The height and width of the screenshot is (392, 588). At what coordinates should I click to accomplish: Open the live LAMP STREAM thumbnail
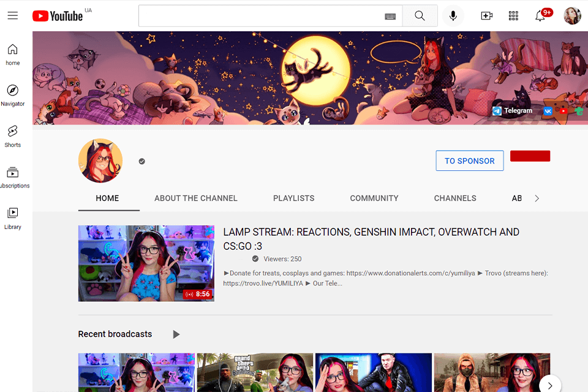[146, 263]
